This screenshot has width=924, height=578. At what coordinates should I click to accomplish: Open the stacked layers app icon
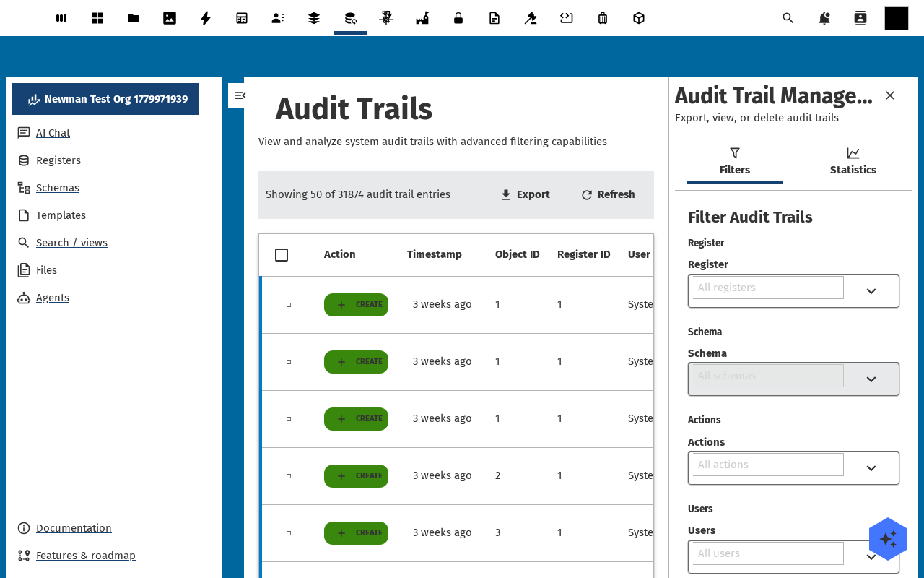(314, 18)
